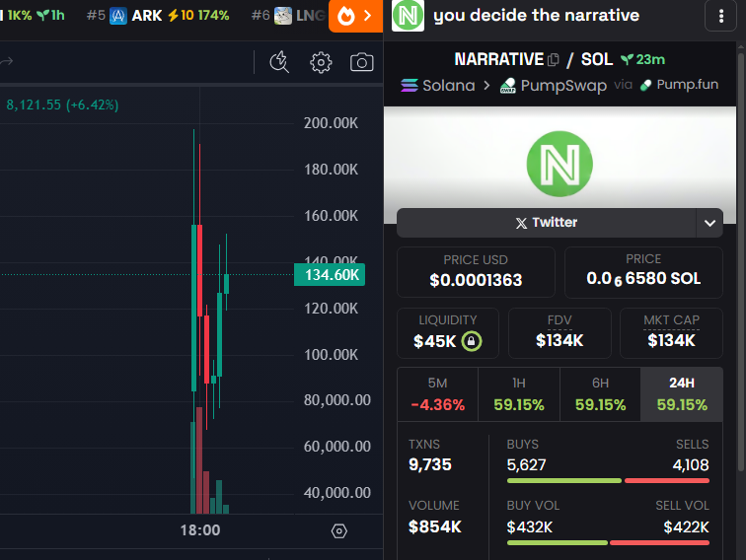Click the 1h sprout age in ticker
Image resolution: width=746 pixels, height=560 pixels.
[x=51, y=15]
